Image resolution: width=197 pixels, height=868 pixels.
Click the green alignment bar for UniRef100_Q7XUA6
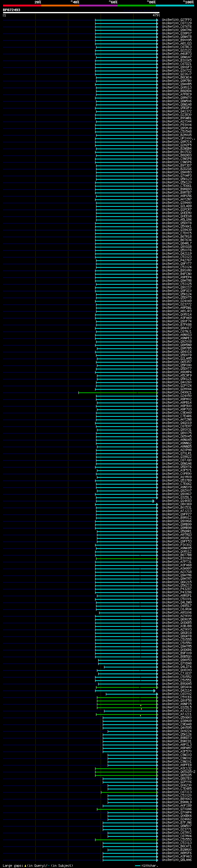point(127,809)
